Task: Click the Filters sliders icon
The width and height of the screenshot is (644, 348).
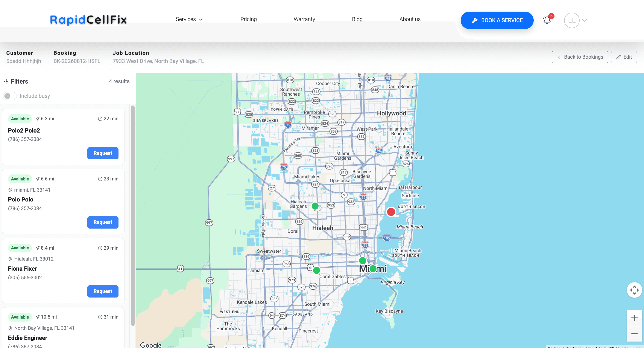Action: pyautogui.click(x=6, y=81)
